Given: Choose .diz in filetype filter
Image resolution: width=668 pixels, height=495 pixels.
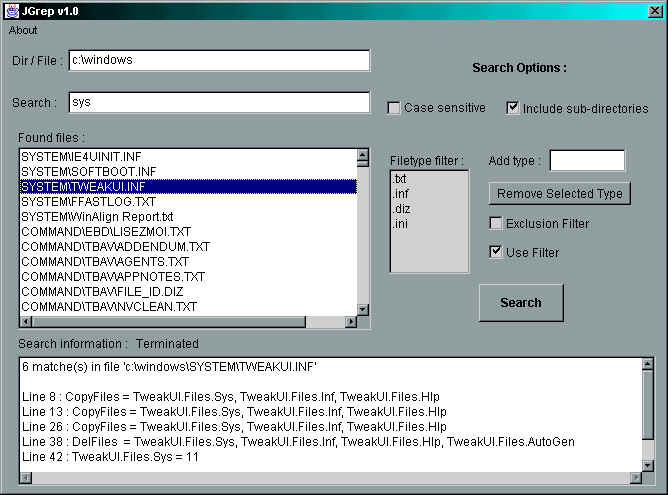Looking at the screenshot, I should (x=400, y=208).
